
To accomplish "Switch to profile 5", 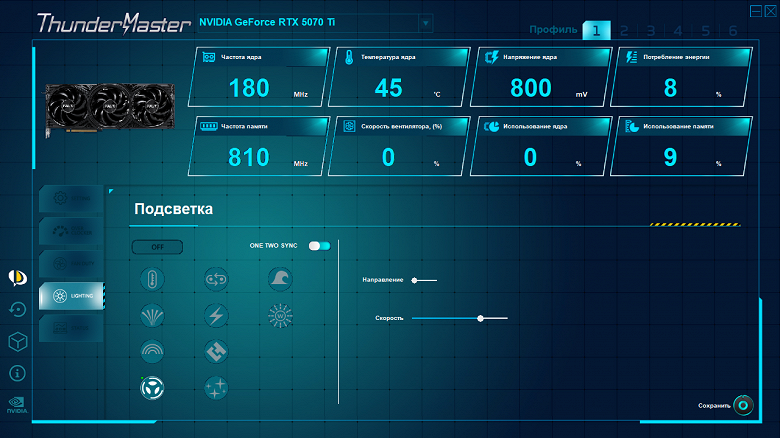I will tap(705, 31).
